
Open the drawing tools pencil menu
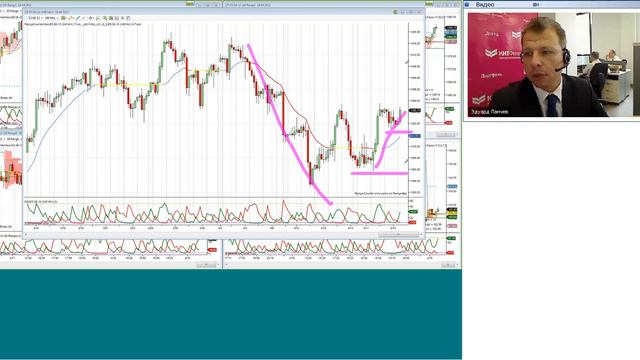(x=71, y=18)
